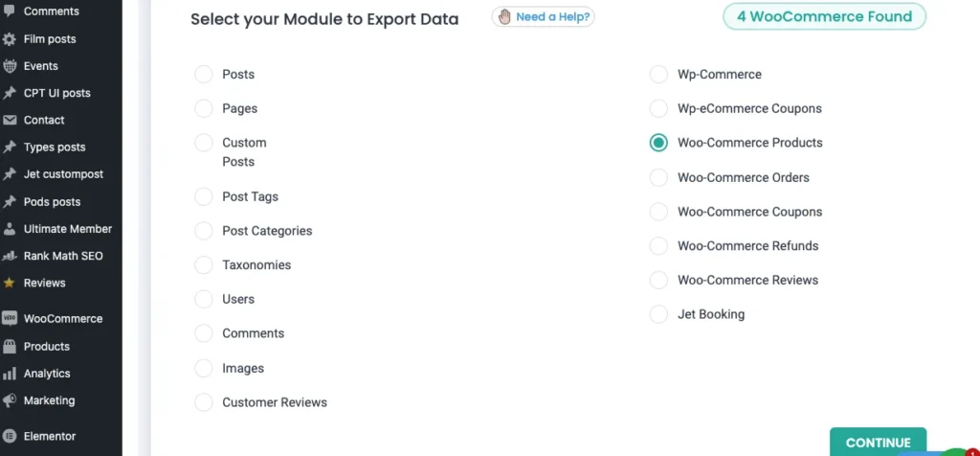Click the Reviews star icon
Viewport: 980px width, 456px height.
point(10,284)
